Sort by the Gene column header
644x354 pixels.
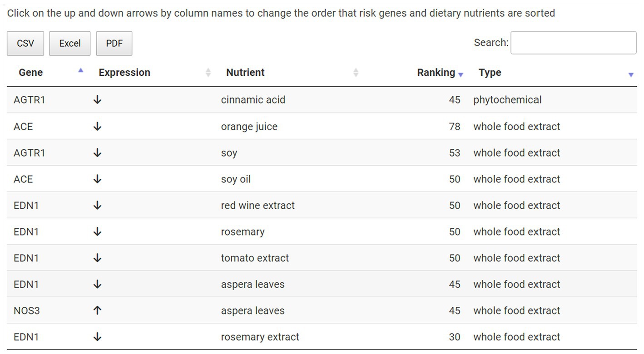pos(31,73)
